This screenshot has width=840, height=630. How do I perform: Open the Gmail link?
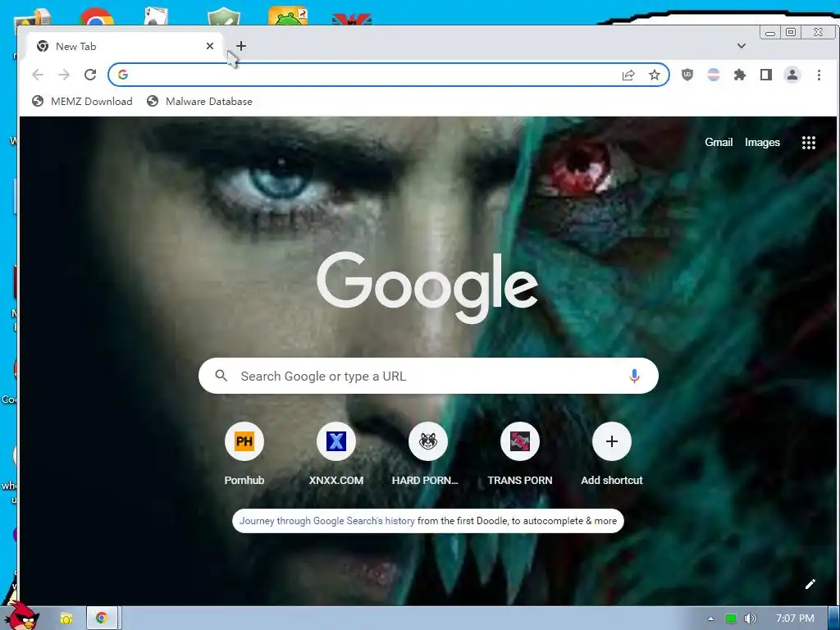[719, 143]
